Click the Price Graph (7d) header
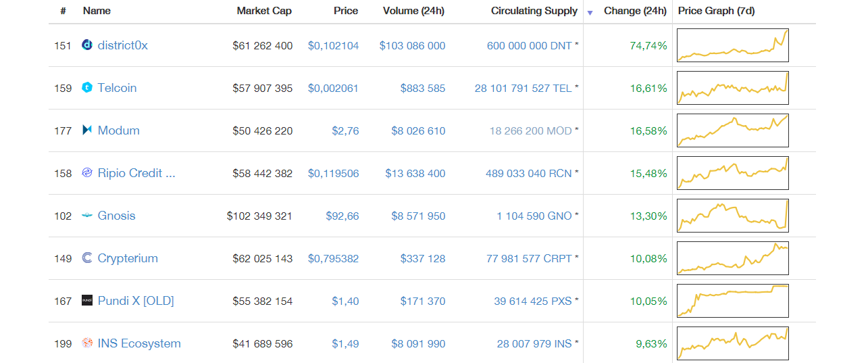Viewport: 868px width, 363px height. point(716,11)
